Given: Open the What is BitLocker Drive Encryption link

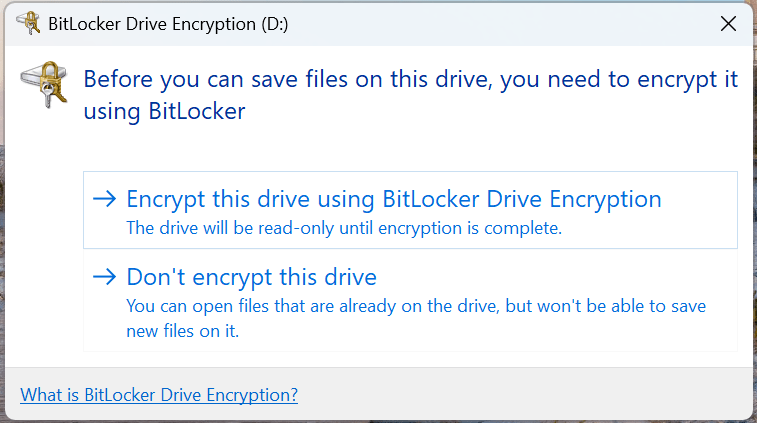Looking at the screenshot, I should click(159, 394).
